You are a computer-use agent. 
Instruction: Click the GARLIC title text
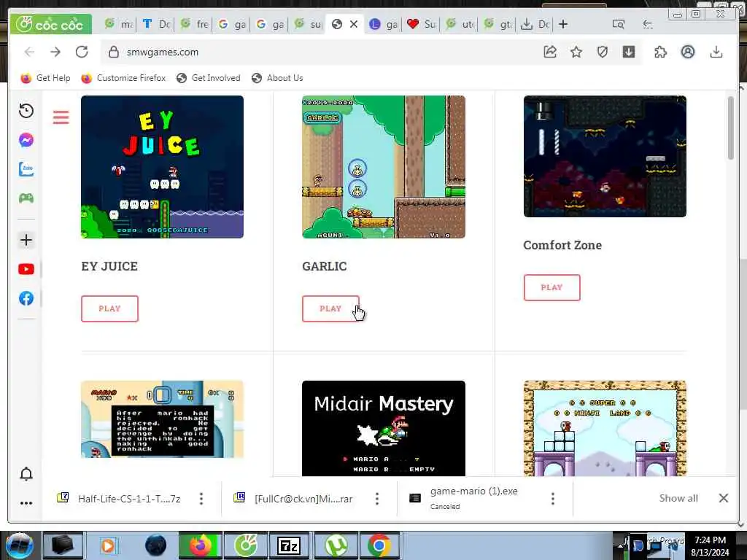pyautogui.click(x=325, y=266)
